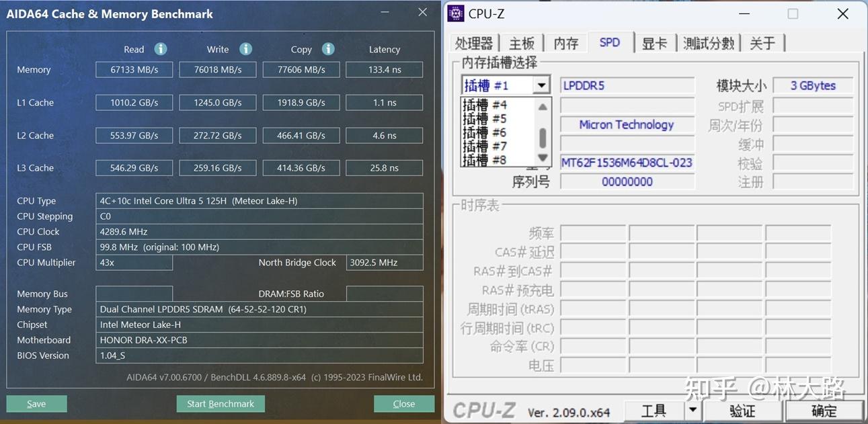
Task: Close the CPU-Z window
Action: point(842,13)
